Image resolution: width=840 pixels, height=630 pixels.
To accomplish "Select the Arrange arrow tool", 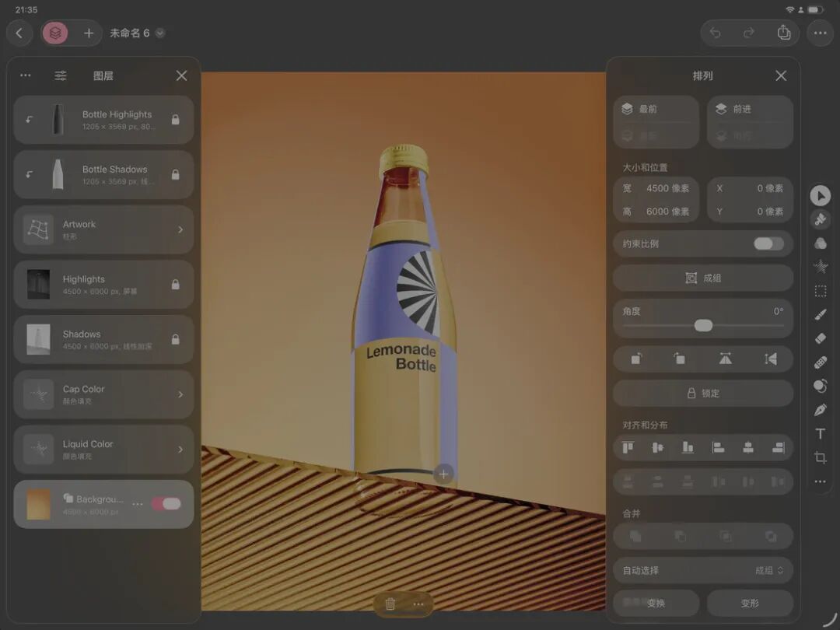I will (821, 195).
